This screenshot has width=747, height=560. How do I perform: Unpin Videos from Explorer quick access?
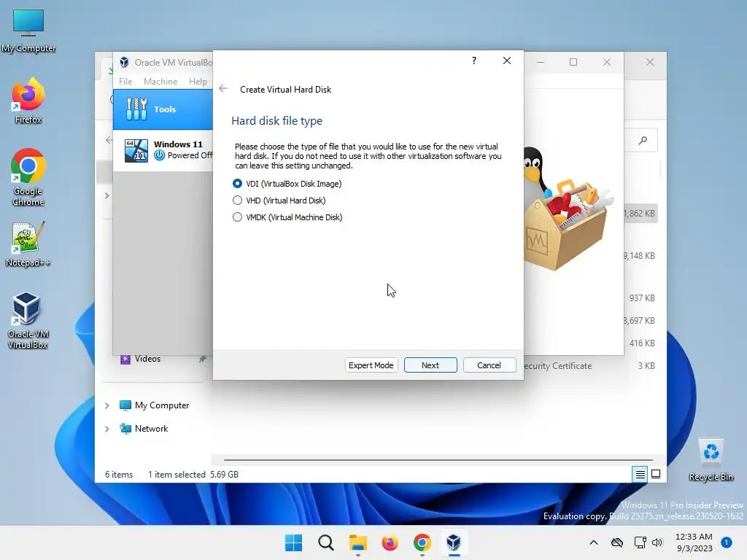point(203,359)
